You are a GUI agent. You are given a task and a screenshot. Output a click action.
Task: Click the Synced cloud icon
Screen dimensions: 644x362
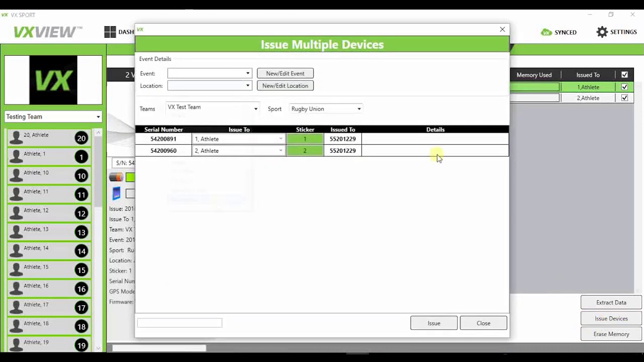click(546, 32)
